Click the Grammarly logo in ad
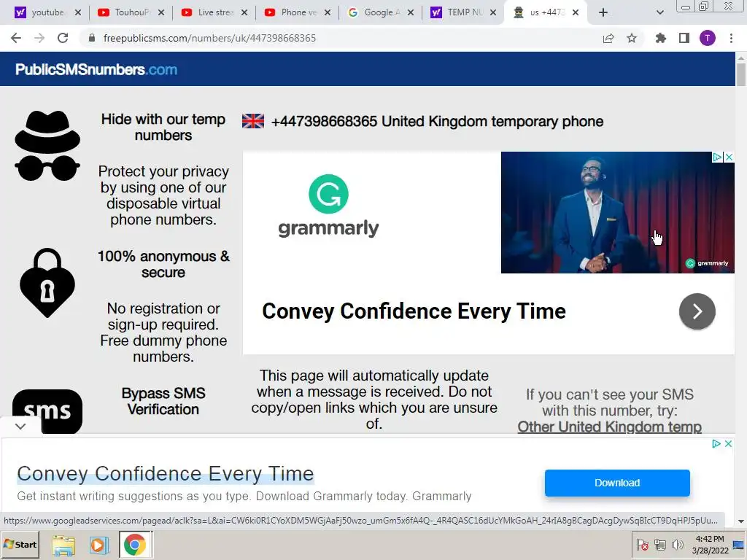Image resolution: width=747 pixels, height=560 pixels. pyautogui.click(x=328, y=206)
